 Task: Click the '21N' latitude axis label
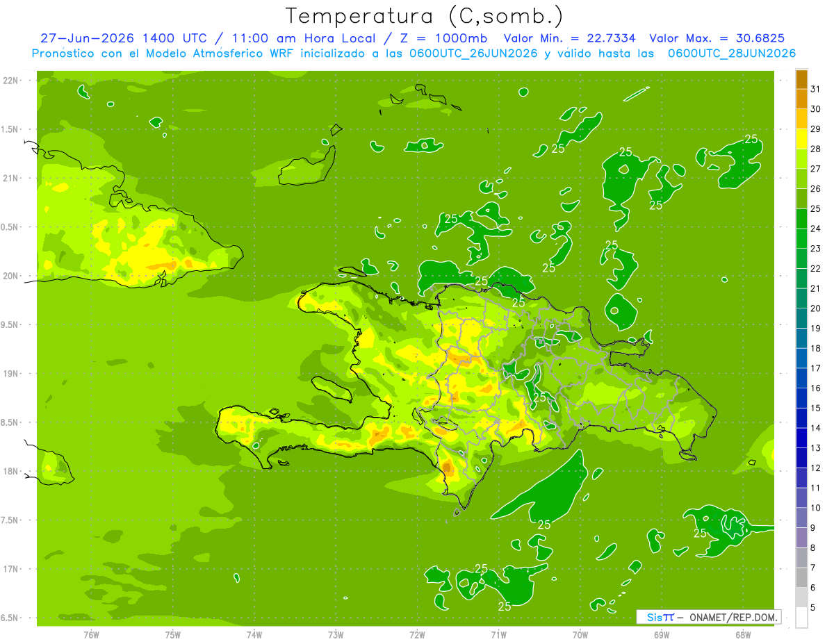(x=12, y=178)
